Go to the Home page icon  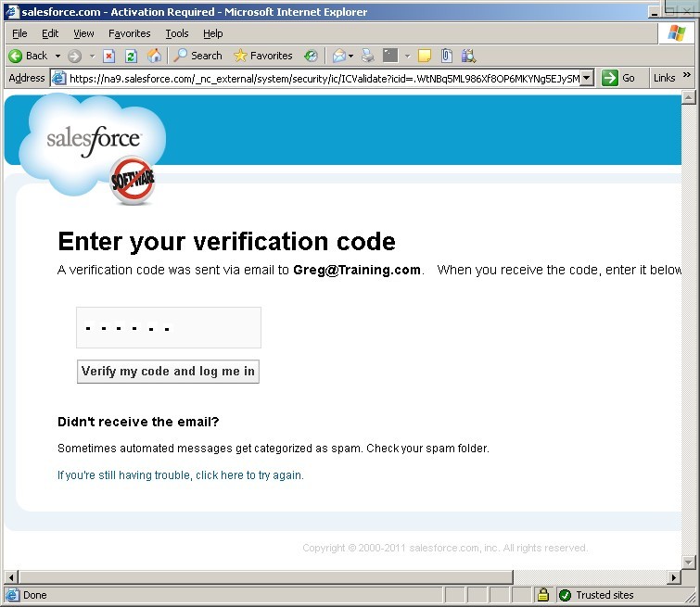point(154,56)
